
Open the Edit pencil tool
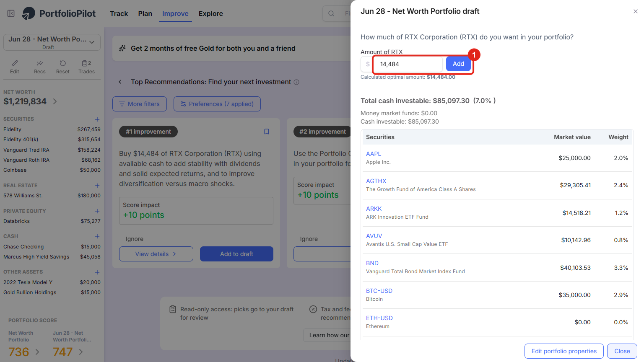click(15, 67)
